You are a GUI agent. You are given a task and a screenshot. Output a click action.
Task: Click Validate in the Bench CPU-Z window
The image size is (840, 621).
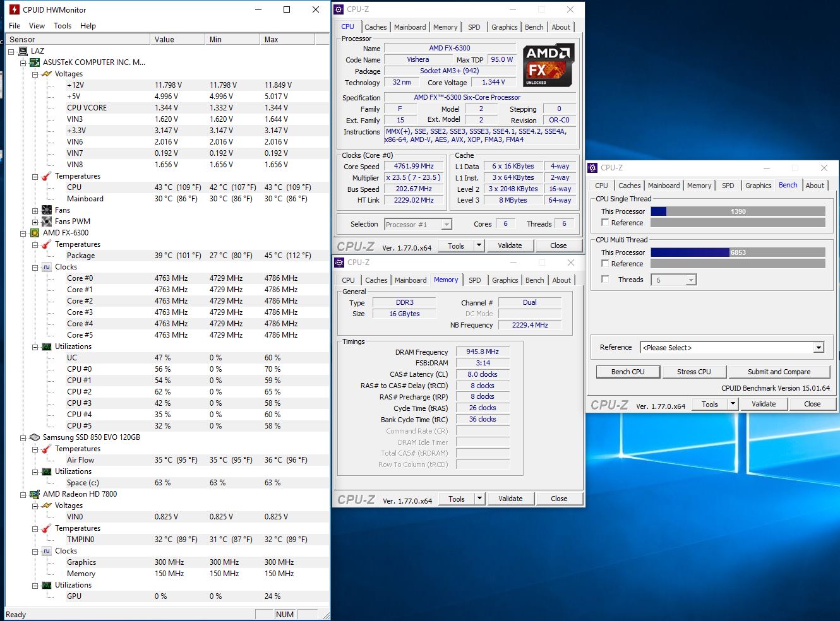tap(764, 404)
